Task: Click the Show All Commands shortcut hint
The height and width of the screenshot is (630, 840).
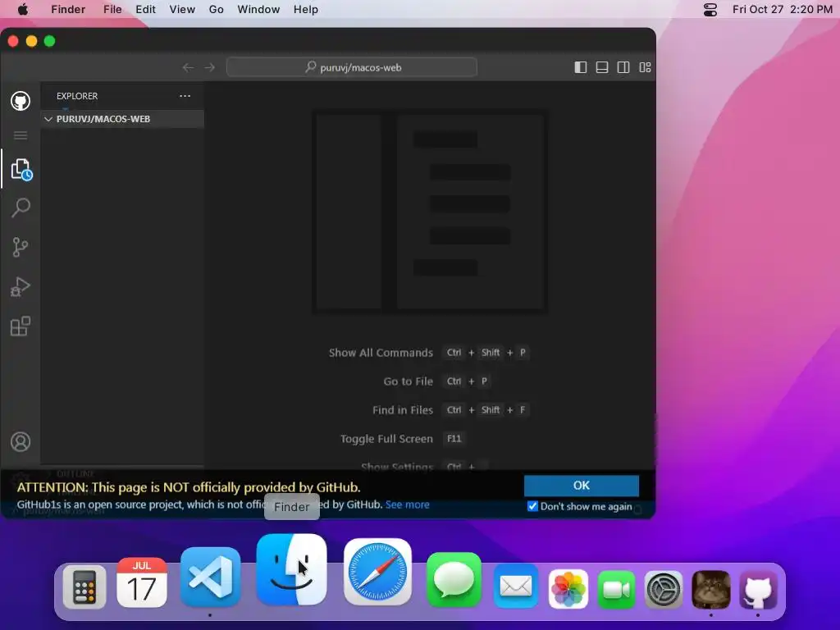Action: pyautogui.click(x=428, y=353)
